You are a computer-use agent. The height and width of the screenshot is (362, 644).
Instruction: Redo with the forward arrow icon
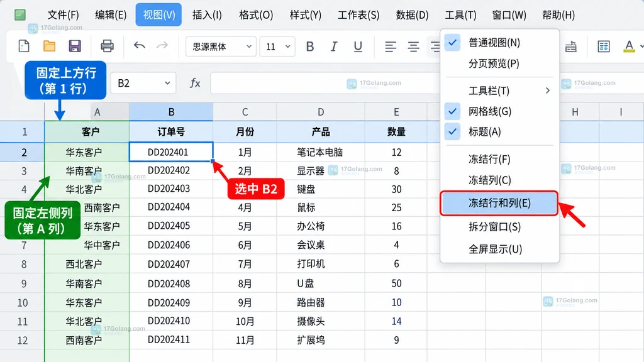click(x=162, y=45)
